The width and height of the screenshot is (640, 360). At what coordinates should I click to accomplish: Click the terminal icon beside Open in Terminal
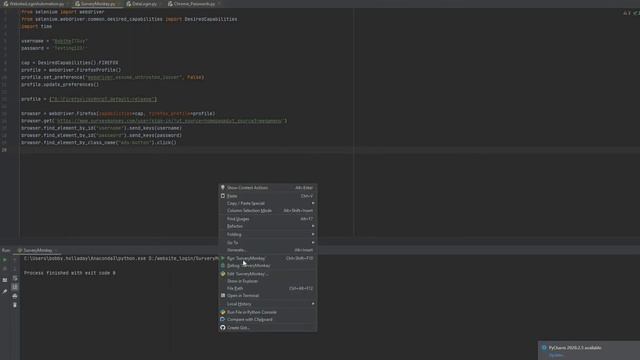point(223,296)
